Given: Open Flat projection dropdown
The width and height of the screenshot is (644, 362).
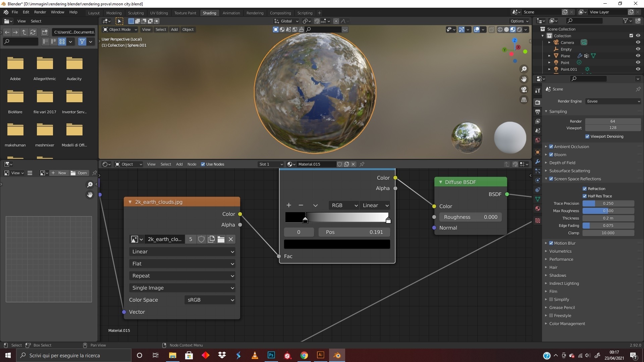Looking at the screenshot, I should [x=182, y=263].
